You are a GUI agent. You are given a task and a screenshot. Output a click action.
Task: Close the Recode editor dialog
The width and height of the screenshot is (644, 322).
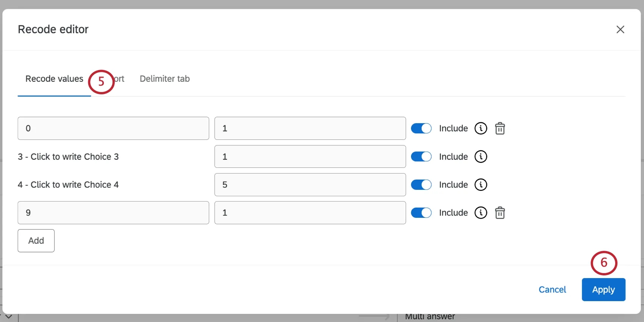[620, 29]
